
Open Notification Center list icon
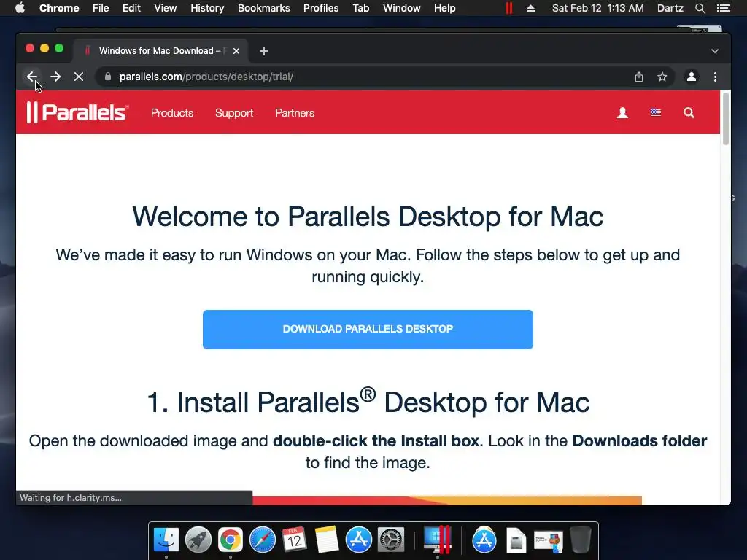[724, 8]
